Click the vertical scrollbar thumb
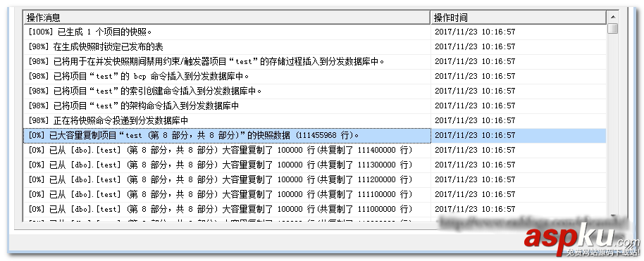 point(613,29)
